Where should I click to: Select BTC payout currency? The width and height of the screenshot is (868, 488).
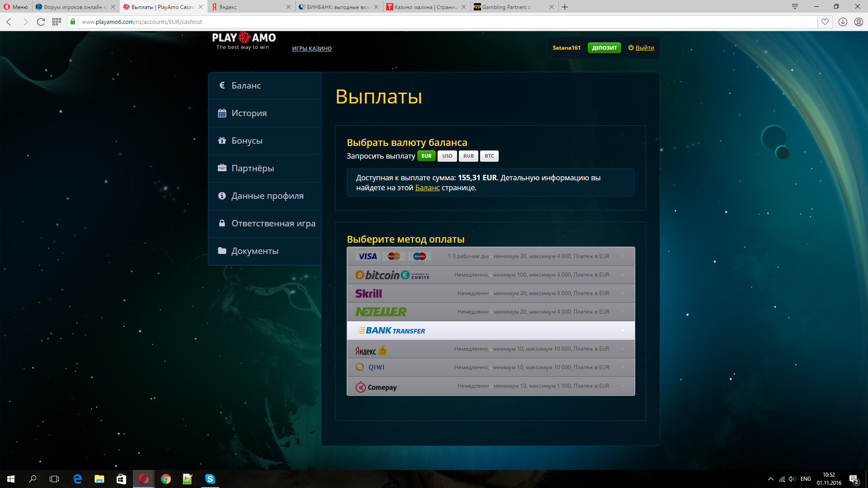pyautogui.click(x=489, y=156)
